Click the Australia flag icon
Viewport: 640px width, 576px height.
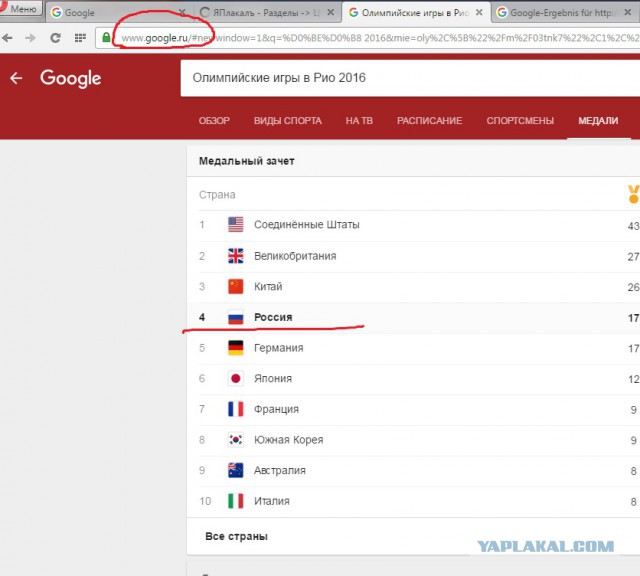click(236, 470)
